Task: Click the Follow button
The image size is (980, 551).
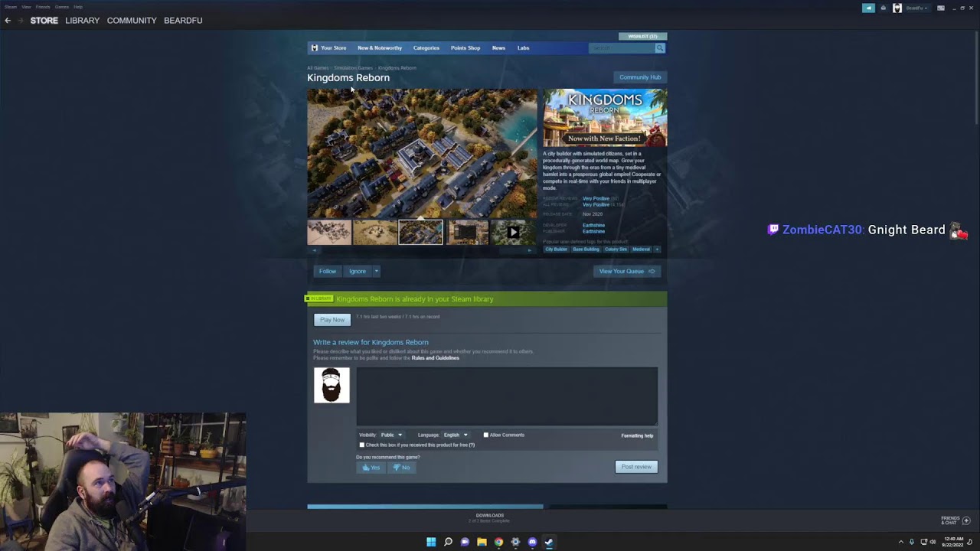Action: click(x=328, y=271)
